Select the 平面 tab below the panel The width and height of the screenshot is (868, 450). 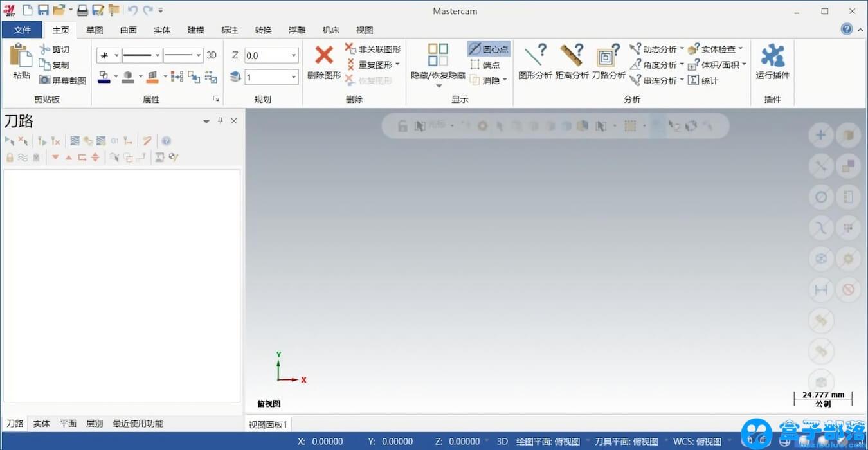point(68,424)
